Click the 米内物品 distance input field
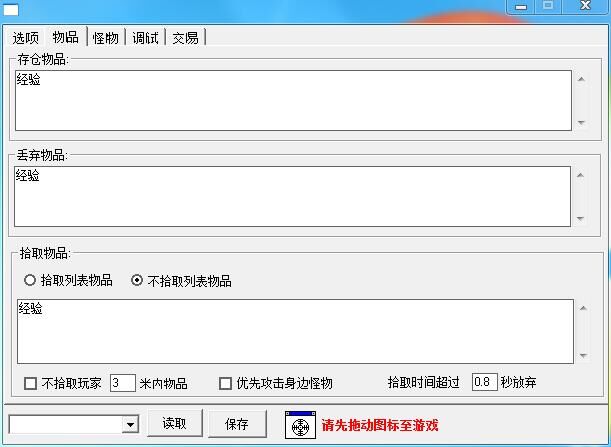 (122, 383)
